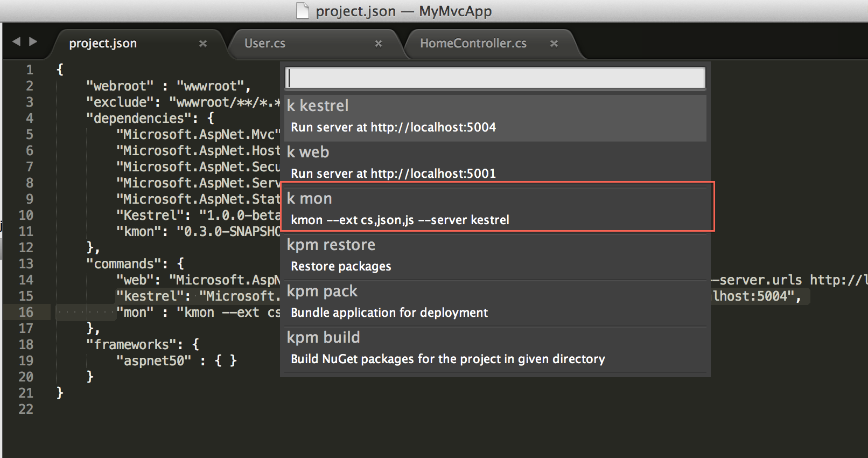This screenshot has width=868, height=458.
Task: Click "kestrel" command key on line 15
Action: 150,296
